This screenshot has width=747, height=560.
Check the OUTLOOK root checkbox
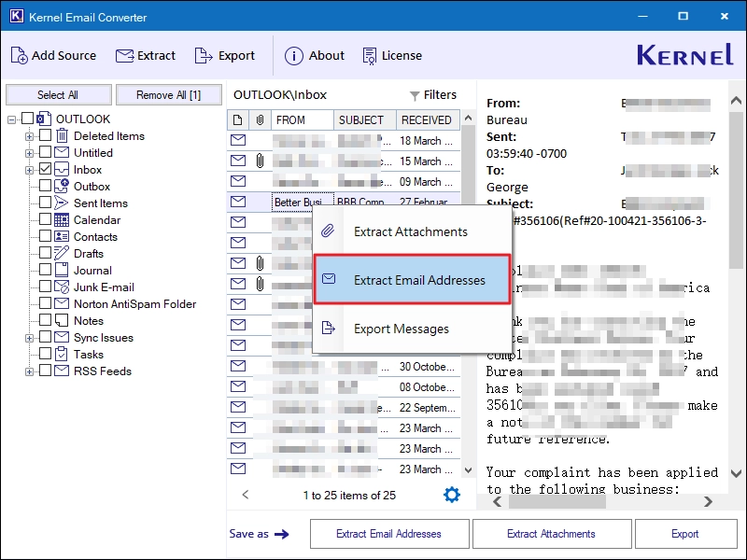(x=28, y=119)
